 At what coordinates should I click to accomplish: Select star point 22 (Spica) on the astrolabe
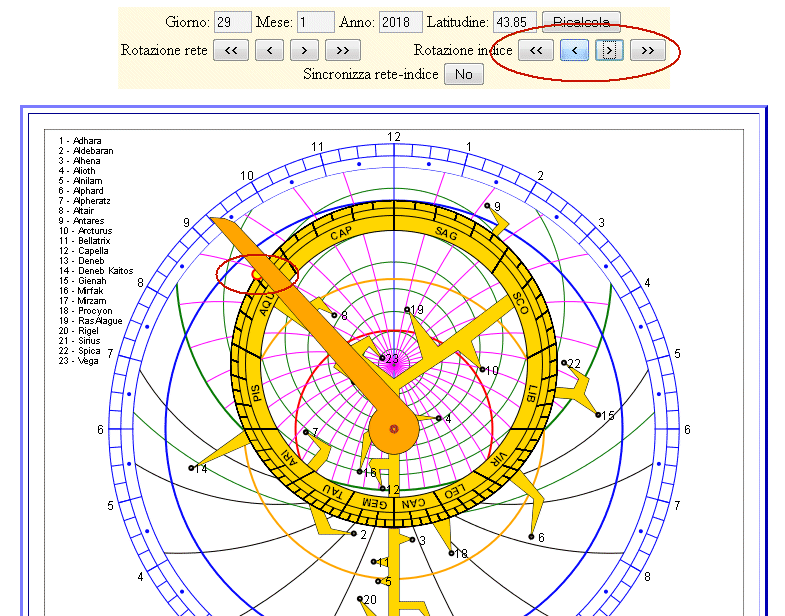coord(564,363)
